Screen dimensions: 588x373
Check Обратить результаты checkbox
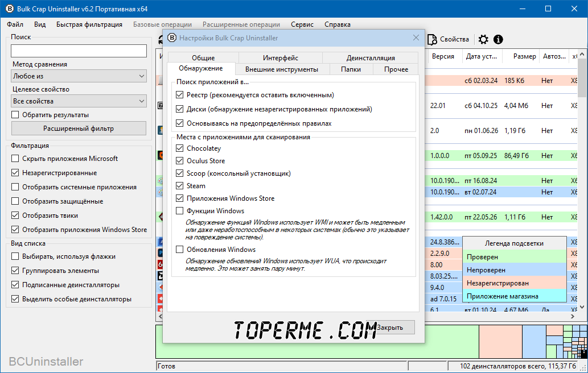[x=15, y=115]
